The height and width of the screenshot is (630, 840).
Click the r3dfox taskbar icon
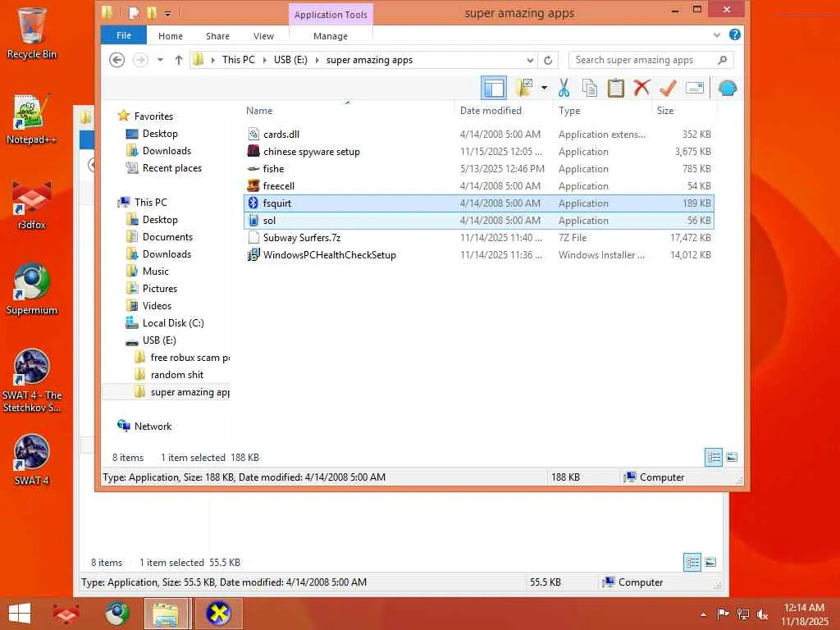66,614
